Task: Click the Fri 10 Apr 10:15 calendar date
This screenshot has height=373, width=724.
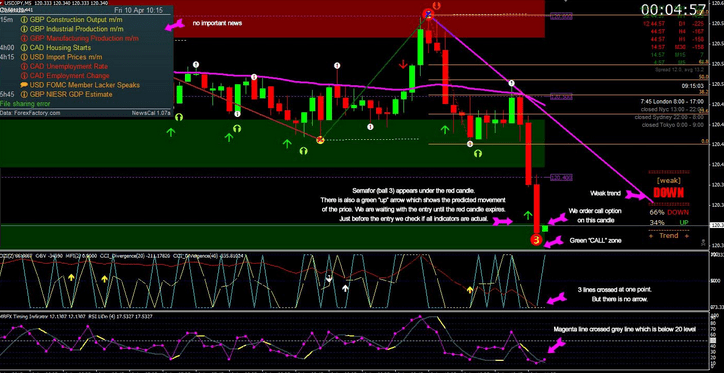Action: (x=139, y=10)
